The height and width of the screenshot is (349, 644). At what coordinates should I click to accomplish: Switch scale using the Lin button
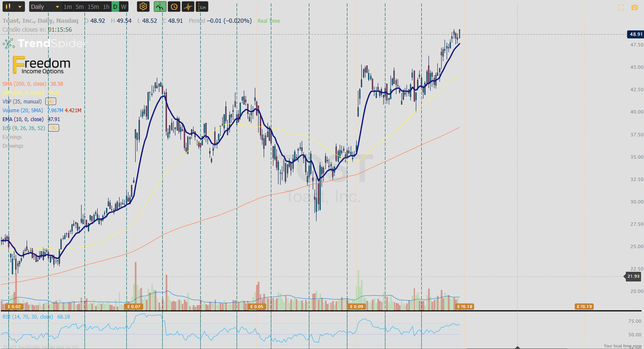(x=202, y=7)
